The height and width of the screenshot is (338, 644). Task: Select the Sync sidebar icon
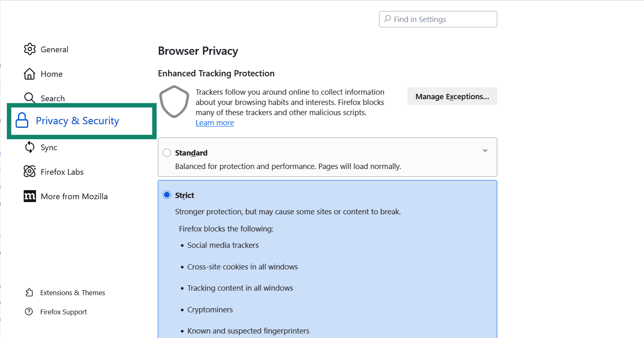[29, 147]
